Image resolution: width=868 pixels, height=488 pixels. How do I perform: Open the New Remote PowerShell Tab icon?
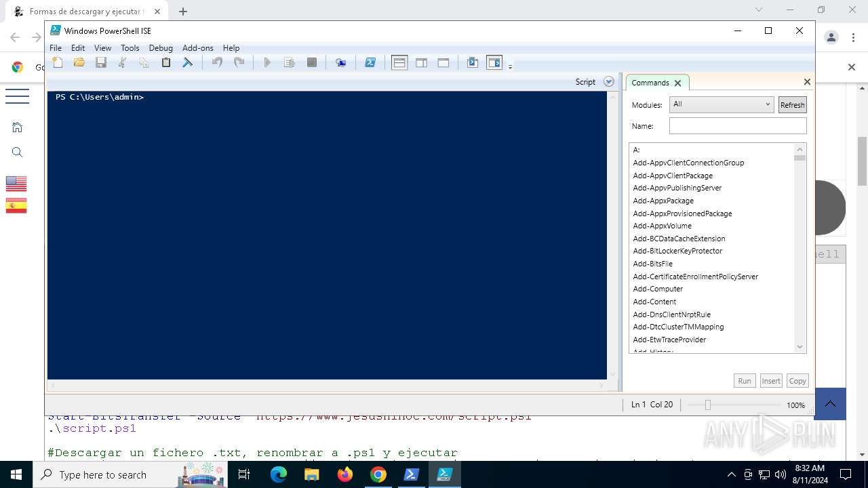[341, 62]
